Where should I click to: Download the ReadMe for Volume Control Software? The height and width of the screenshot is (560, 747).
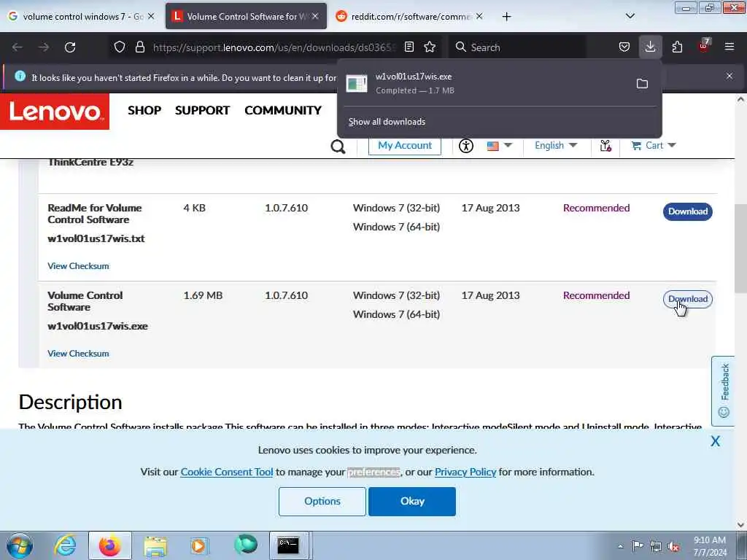click(x=687, y=211)
